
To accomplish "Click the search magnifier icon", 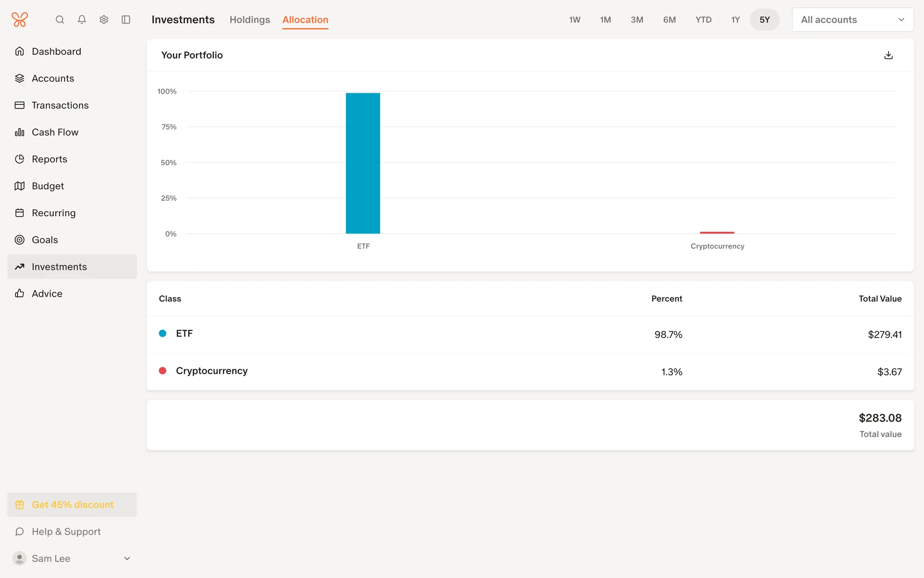I will click(60, 20).
